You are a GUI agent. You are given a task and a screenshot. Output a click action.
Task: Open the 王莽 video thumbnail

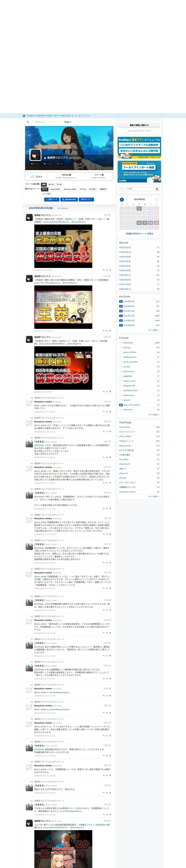point(63,307)
